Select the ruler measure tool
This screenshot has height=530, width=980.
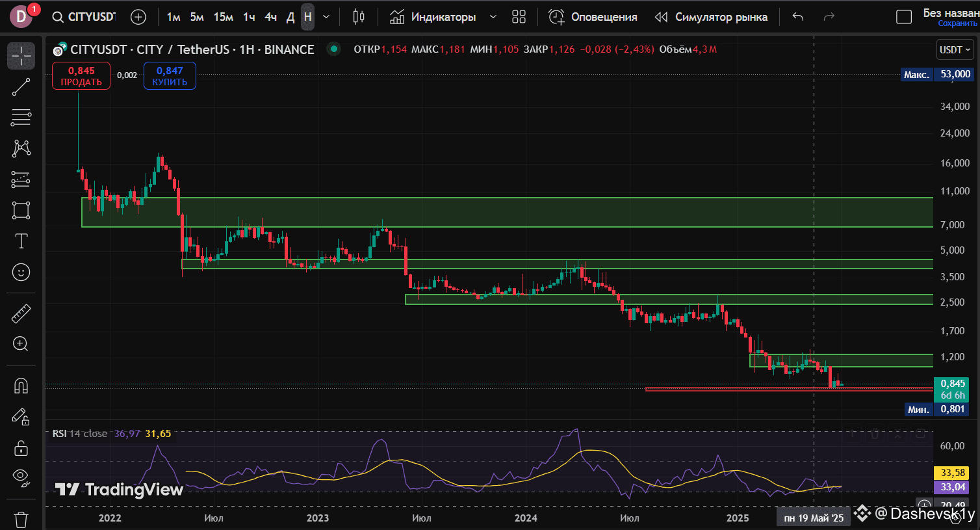point(21,313)
